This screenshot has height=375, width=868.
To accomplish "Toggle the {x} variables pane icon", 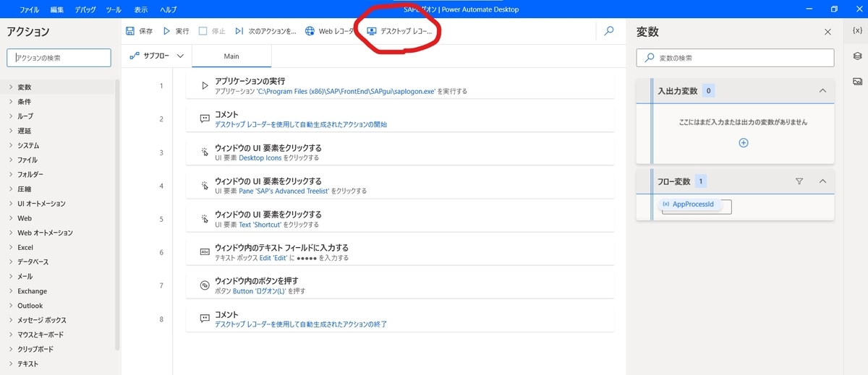I will click(857, 31).
